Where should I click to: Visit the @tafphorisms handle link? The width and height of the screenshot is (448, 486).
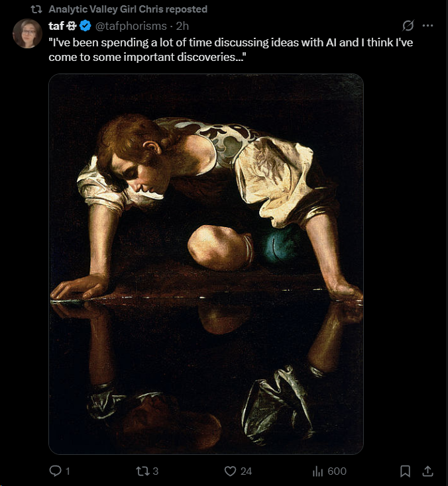[131, 26]
